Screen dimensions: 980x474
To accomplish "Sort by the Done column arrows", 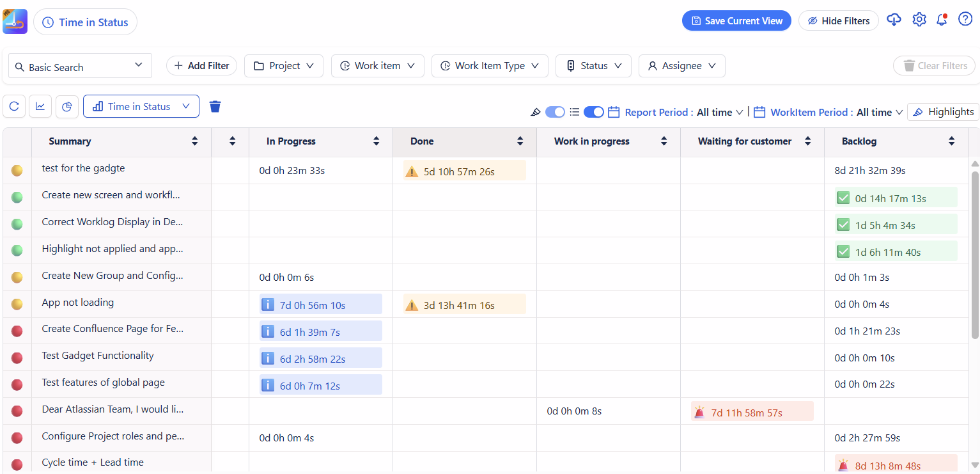I will click(x=520, y=141).
